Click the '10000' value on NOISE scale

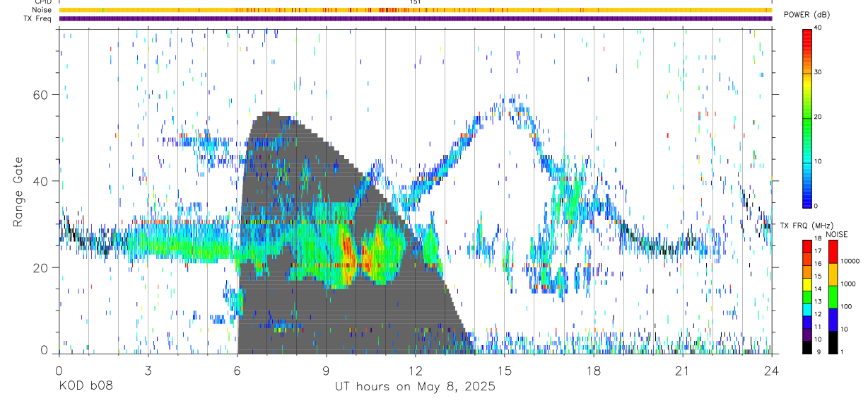tap(850, 261)
